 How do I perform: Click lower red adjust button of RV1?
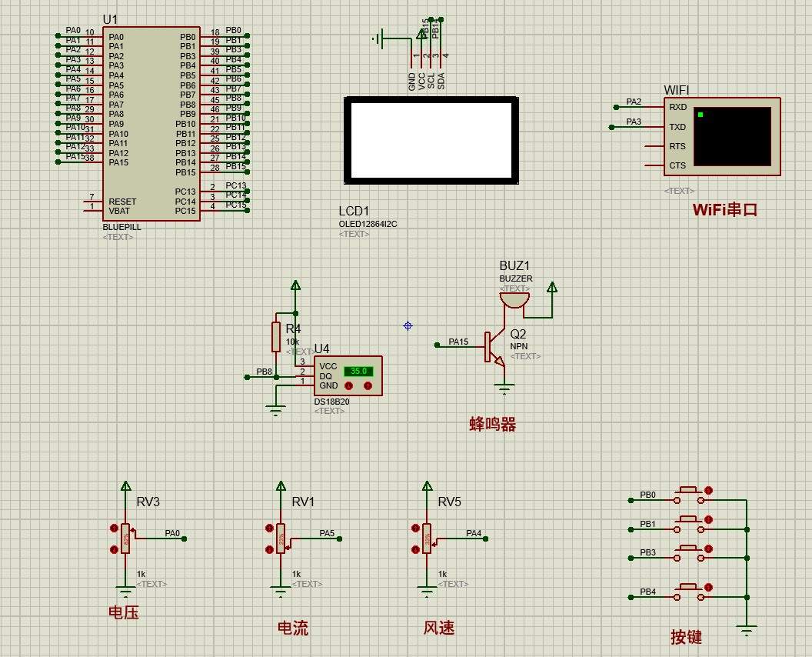point(269,550)
